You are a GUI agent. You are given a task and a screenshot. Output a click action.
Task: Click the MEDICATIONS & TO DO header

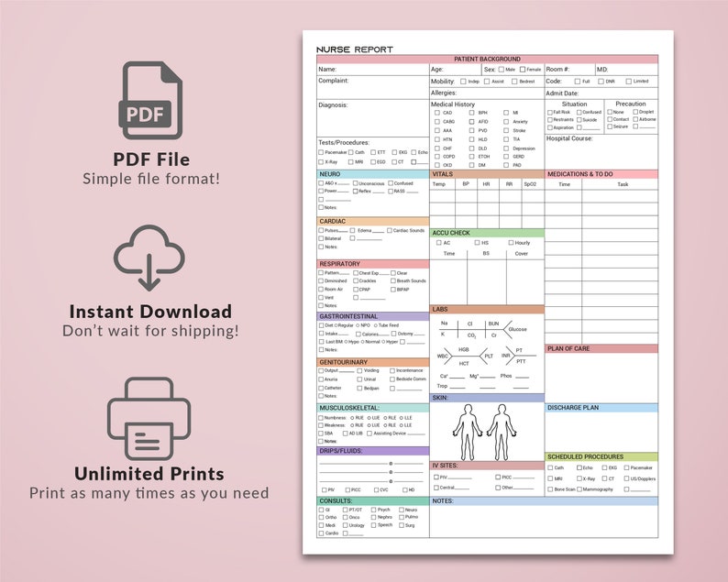(601, 174)
